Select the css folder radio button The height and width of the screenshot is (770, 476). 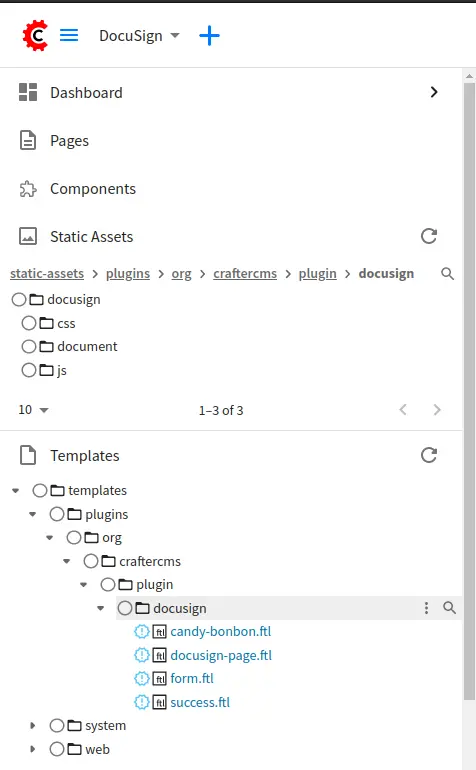click(29, 323)
